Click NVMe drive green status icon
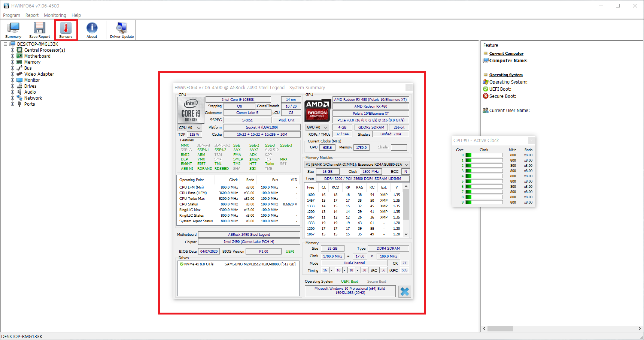The width and height of the screenshot is (644, 340). point(182,264)
